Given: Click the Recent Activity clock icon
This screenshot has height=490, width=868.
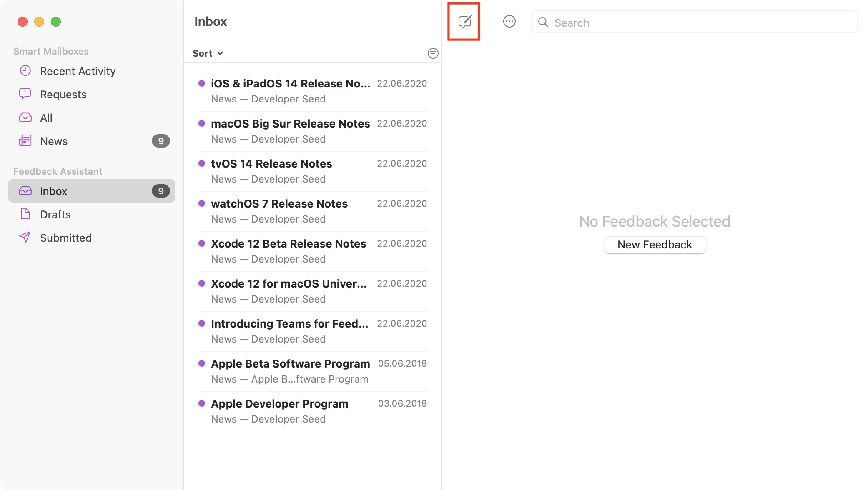Looking at the screenshot, I should click(x=25, y=71).
